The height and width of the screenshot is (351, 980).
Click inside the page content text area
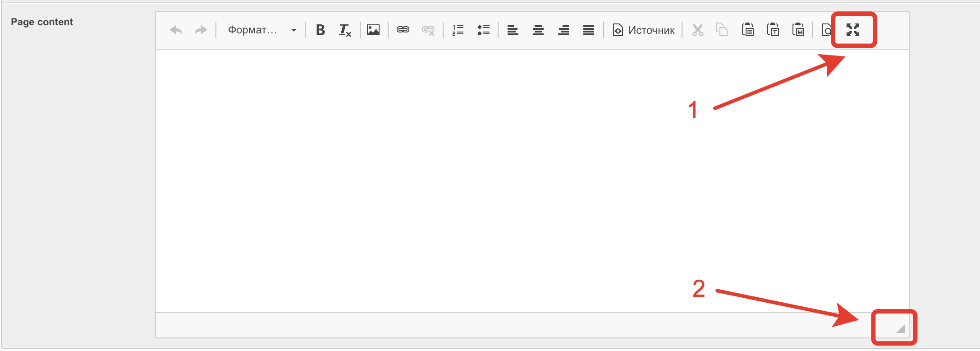tap(451, 180)
